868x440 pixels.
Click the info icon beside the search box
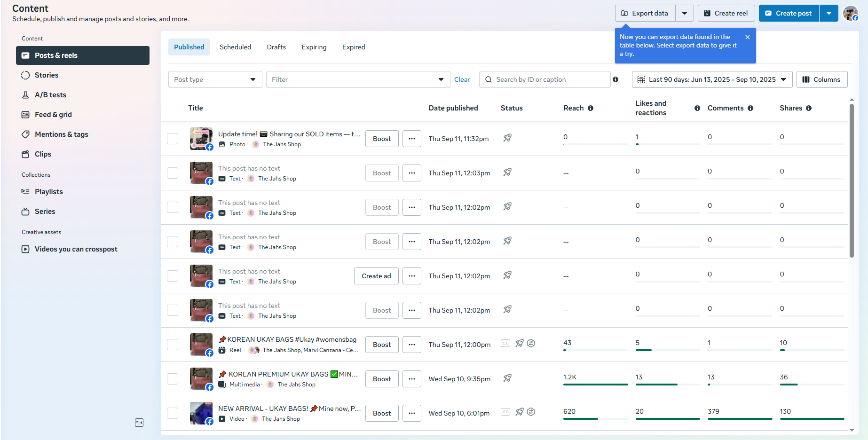click(x=615, y=79)
